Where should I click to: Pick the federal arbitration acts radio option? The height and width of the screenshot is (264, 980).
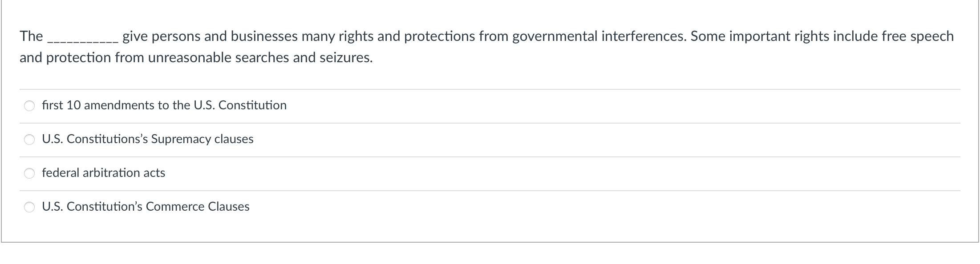click(29, 173)
